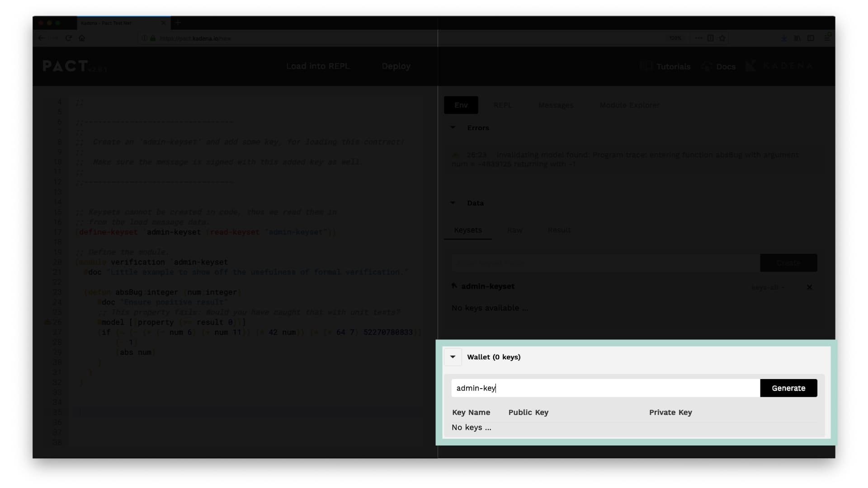Click the keyset name input field
This screenshot has width=868, height=488.
click(x=606, y=263)
